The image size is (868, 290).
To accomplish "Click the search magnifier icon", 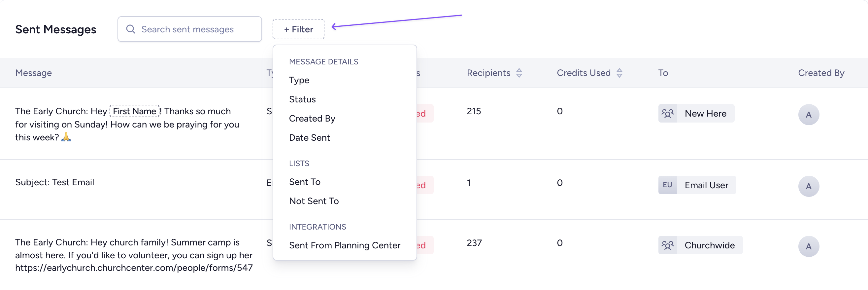I will [x=130, y=29].
